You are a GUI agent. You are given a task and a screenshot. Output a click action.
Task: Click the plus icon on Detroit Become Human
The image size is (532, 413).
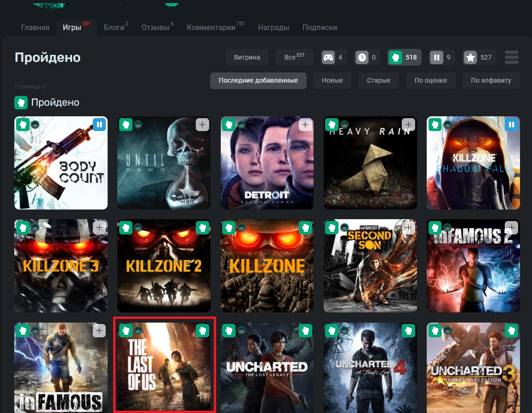[305, 125]
